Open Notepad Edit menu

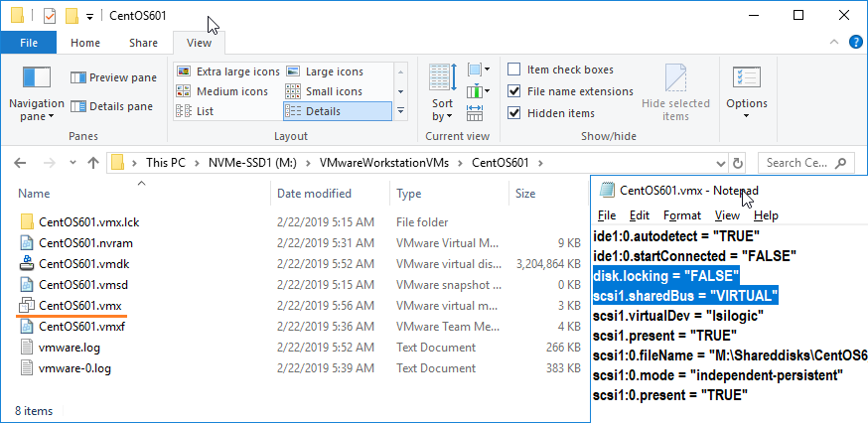pyautogui.click(x=640, y=215)
